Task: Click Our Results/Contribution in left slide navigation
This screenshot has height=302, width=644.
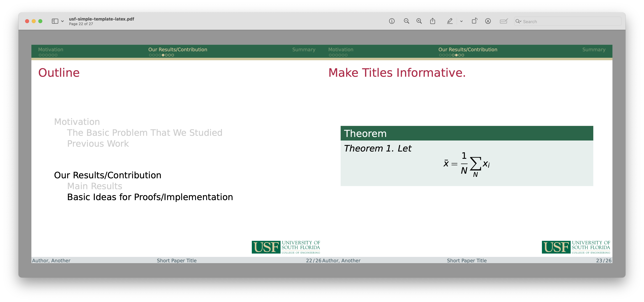Action: point(177,50)
